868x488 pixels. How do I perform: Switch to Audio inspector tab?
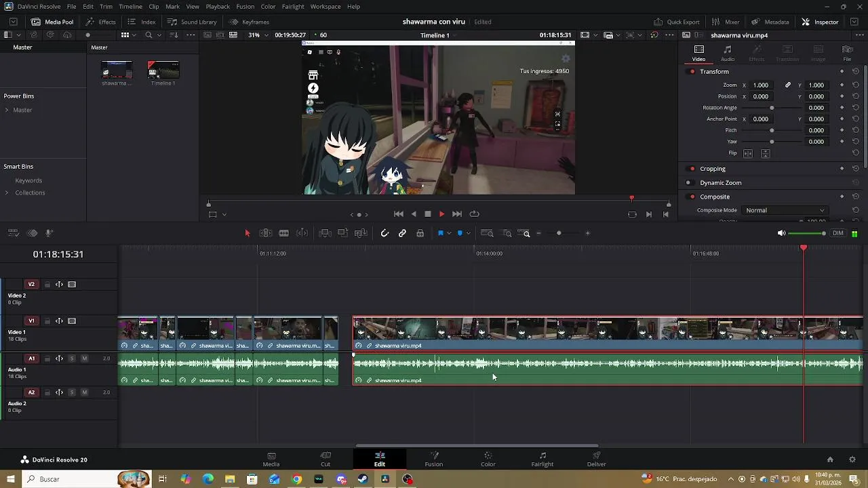pos(728,53)
